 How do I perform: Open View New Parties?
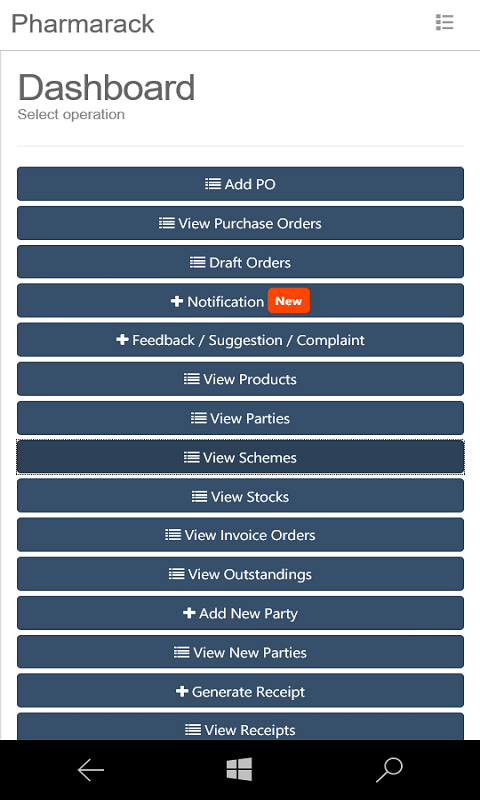click(x=240, y=653)
